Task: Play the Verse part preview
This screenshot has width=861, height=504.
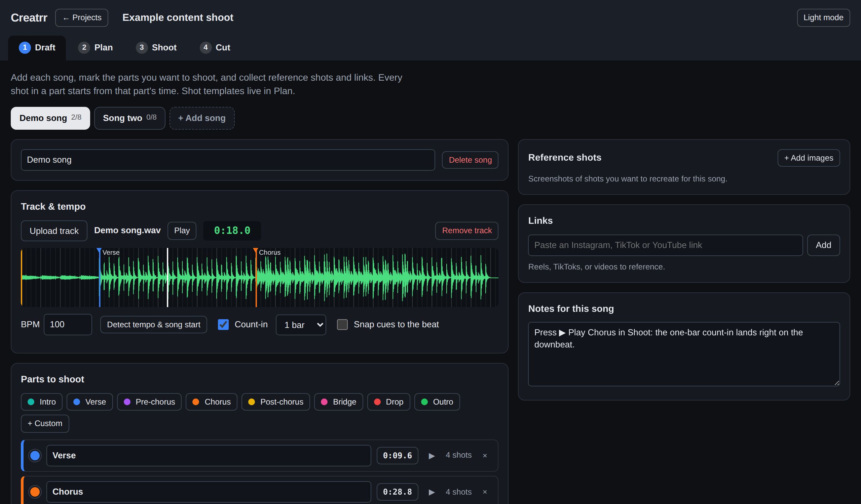Action: [432, 456]
